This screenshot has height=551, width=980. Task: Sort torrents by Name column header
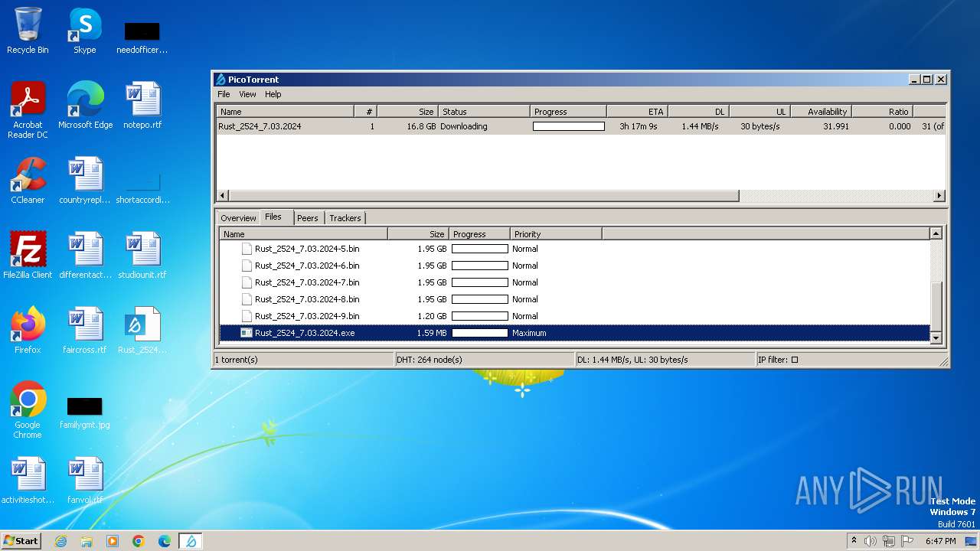click(x=285, y=112)
